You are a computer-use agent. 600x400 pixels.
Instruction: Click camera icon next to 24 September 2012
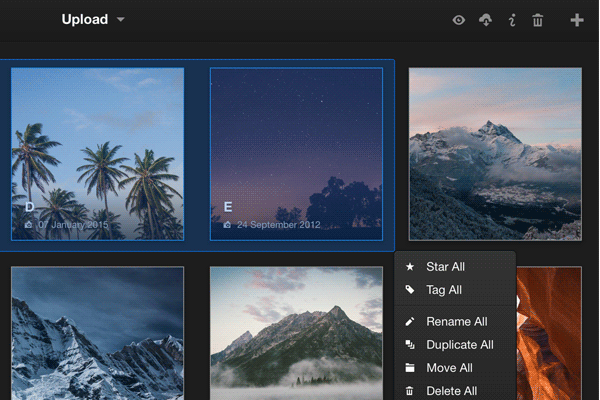click(228, 225)
